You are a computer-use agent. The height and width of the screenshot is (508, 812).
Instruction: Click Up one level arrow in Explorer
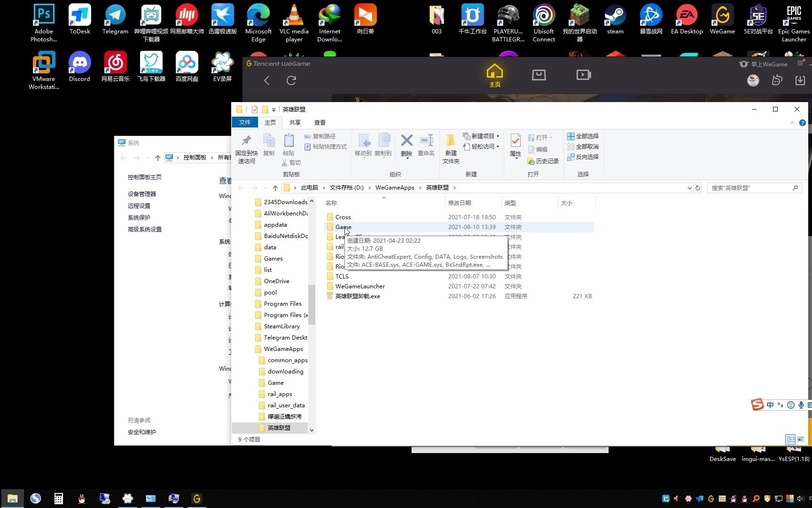(275, 188)
